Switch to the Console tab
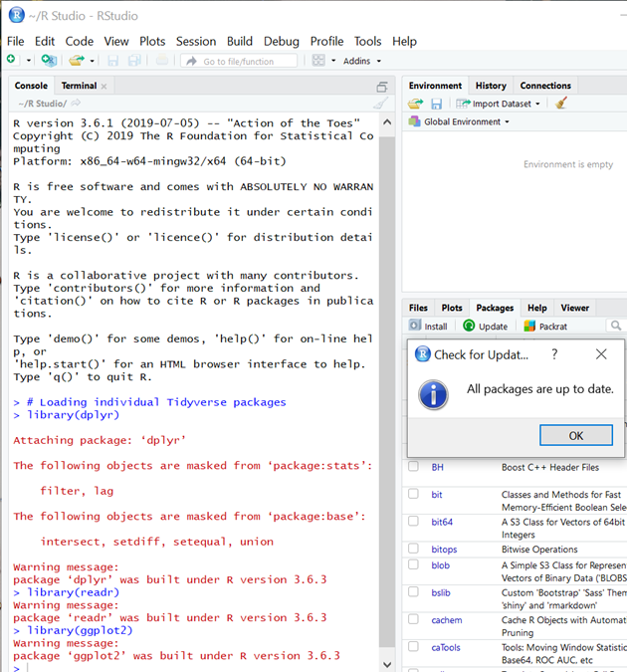 [31, 86]
